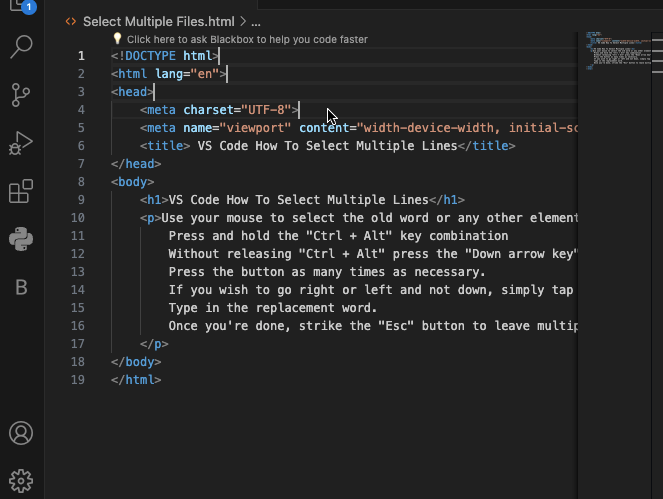
Task: Open the Manage settings gear
Action: [x=21, y=481]
